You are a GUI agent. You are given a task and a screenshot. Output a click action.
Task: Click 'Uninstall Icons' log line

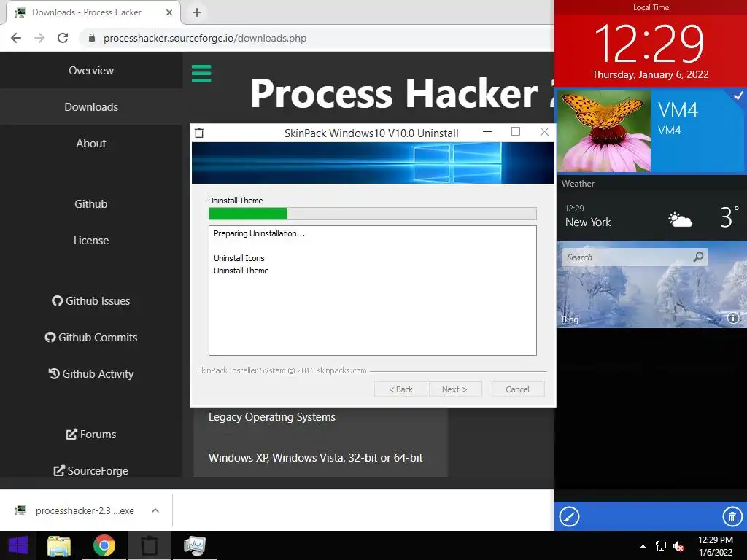(239, 258)
